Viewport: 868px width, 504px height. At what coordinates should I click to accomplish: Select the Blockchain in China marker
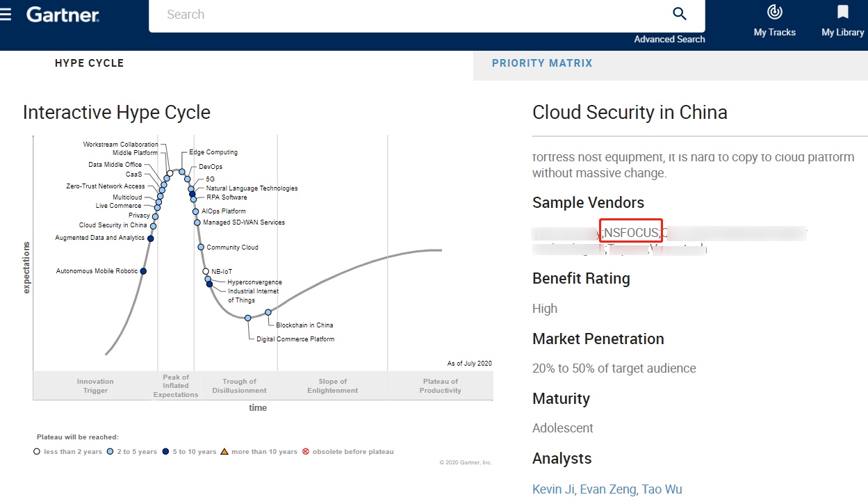(268, 312)
